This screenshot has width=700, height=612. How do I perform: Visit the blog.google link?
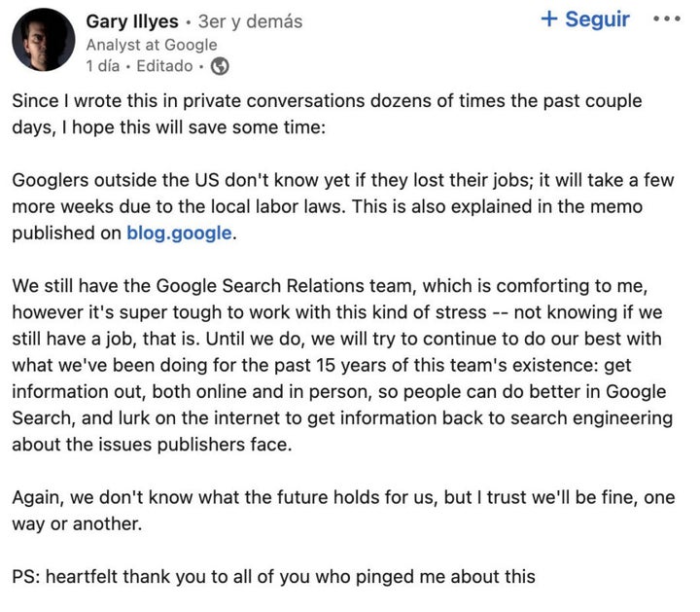pyautogui.click(x=180, y=234)
